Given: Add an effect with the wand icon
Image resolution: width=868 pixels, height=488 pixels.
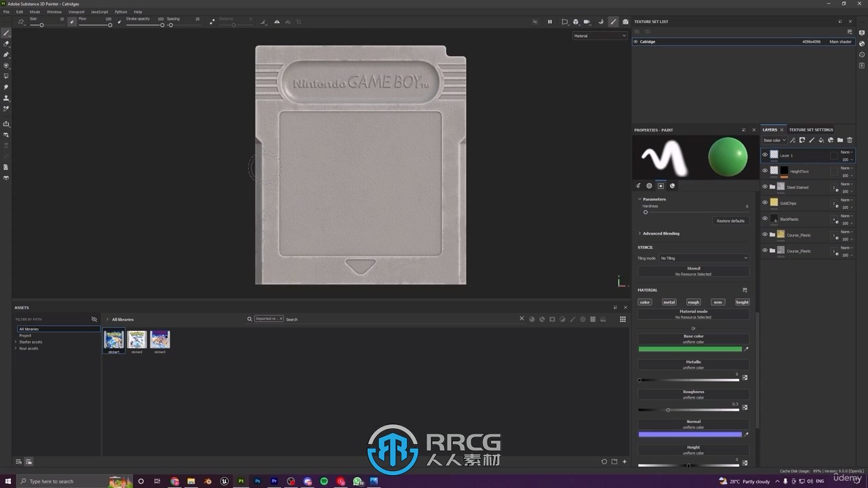Looking at the screenshot, I should click(793, 140).
